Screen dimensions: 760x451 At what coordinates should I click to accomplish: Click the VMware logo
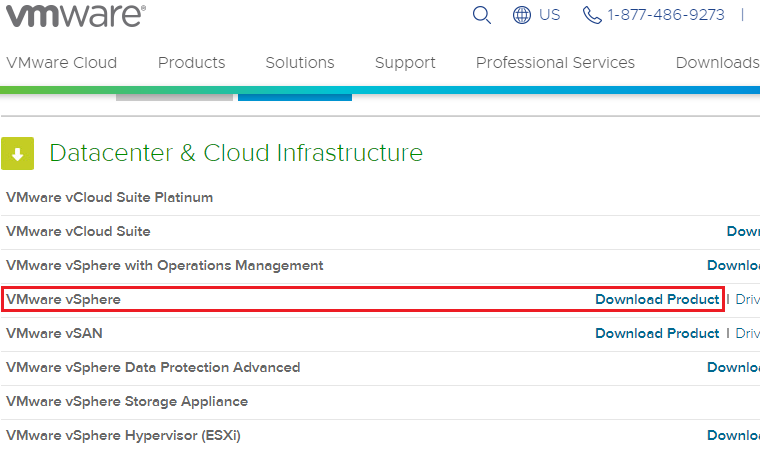point(76,15)
